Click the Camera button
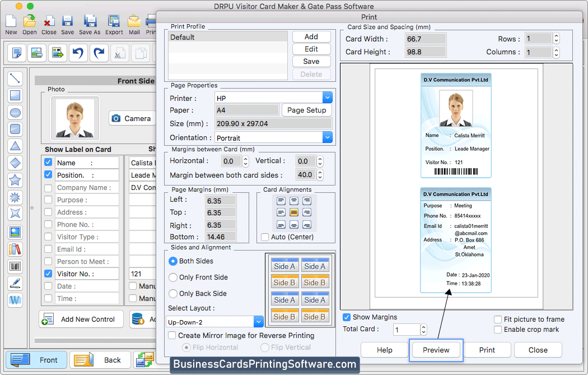Image resolution: width=588 pixels, height=375 pixels. click(x=132, y=118)
